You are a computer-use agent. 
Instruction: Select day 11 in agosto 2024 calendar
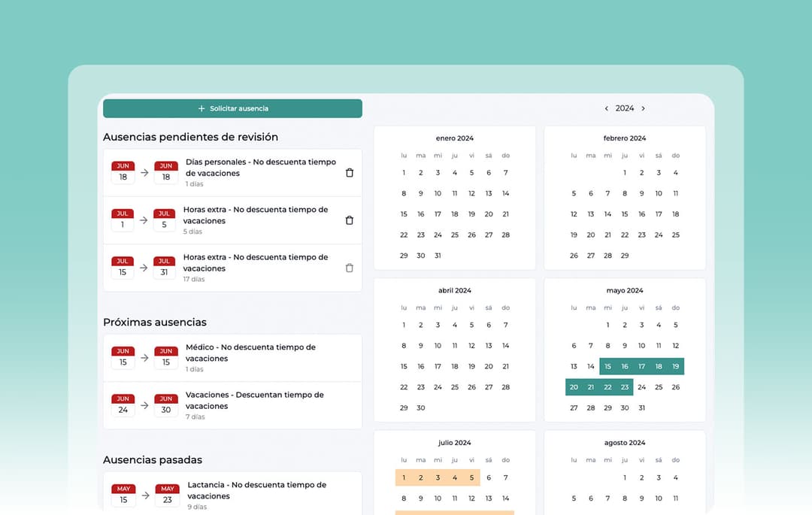676,498
